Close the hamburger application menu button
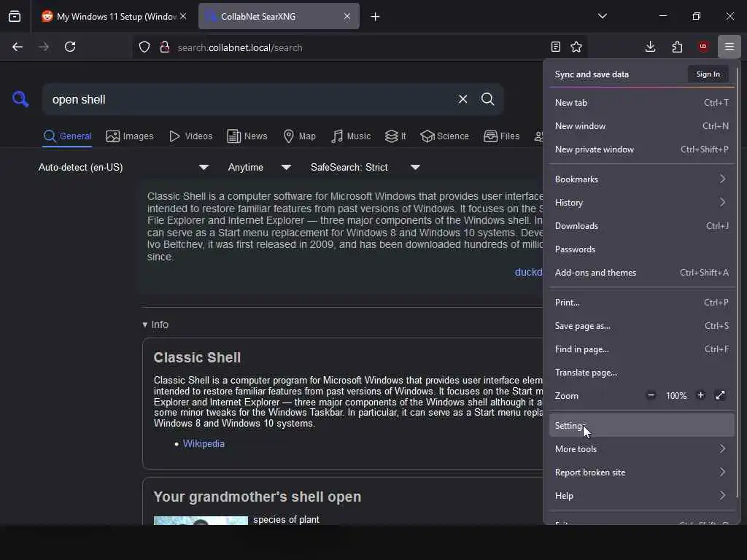The height and width of the screenshot is (560, 747). click(x=729, y=47)
